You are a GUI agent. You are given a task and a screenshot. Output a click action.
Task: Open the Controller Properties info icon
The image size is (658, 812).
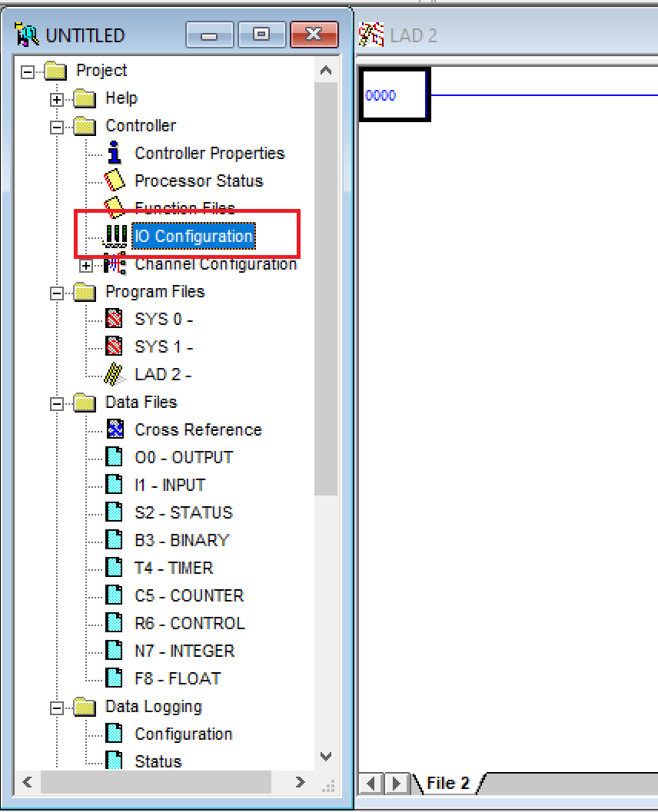click(x=115, y=153)
